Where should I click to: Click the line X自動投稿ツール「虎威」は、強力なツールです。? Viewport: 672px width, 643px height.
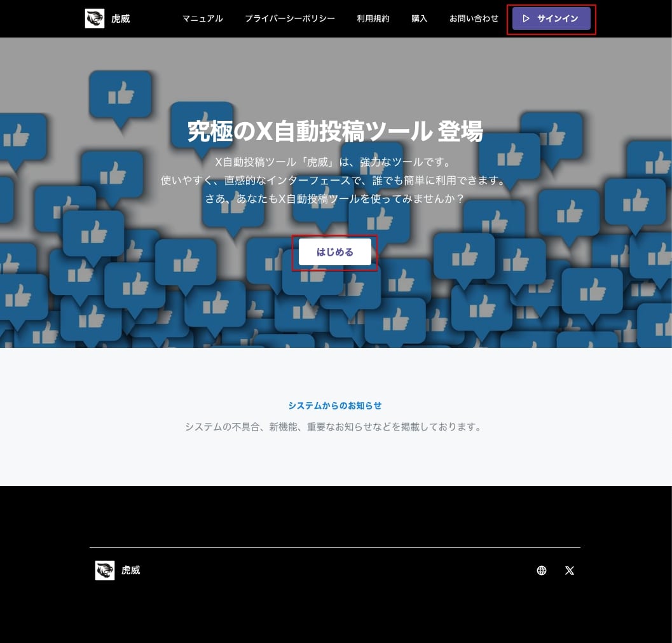(334, 162)
